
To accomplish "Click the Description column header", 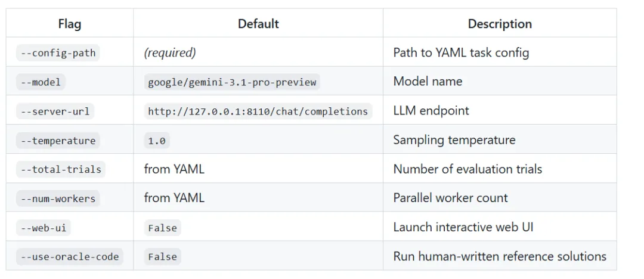I will click(500, 24).
